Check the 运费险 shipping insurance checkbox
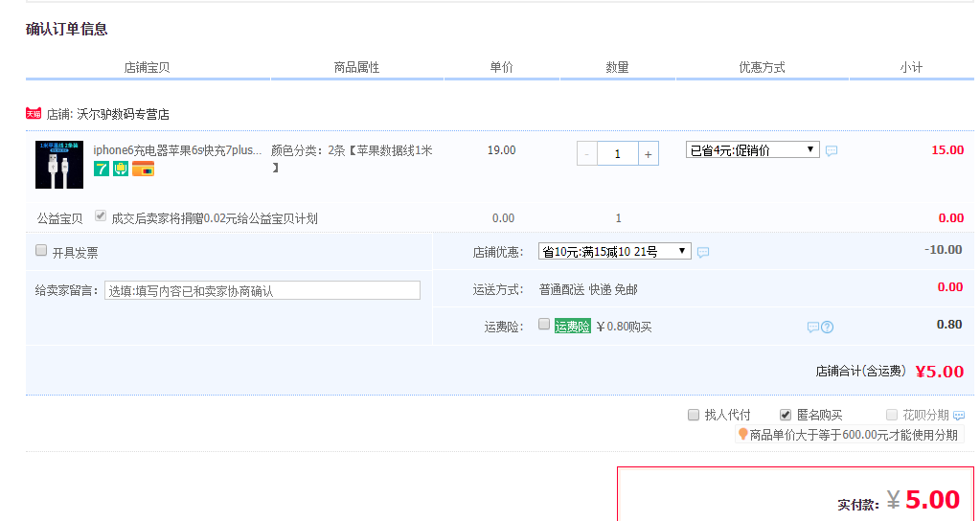Screen dimensions: 980x521 tap(544, 324)
